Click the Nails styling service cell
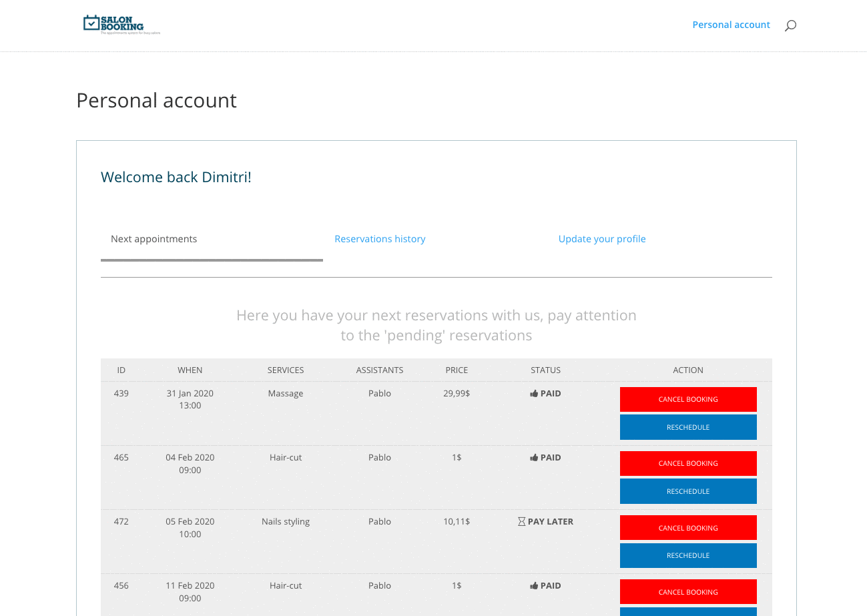867x616 pixels. tap(286, 521)
